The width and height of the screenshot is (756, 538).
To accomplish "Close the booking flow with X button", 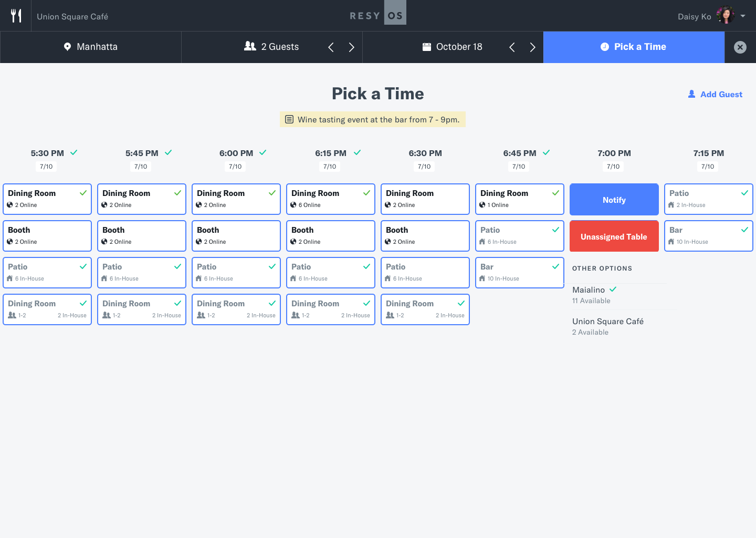I will [x=740, y=47].
